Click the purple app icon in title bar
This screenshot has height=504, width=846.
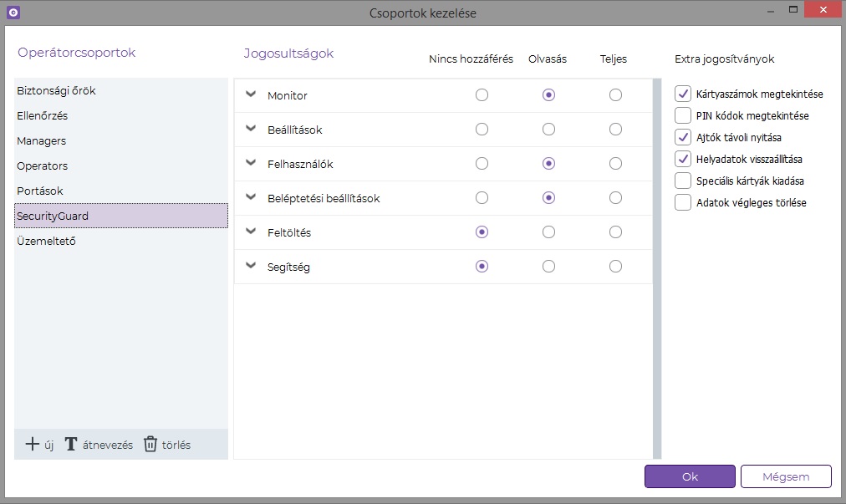coord(13,13)
